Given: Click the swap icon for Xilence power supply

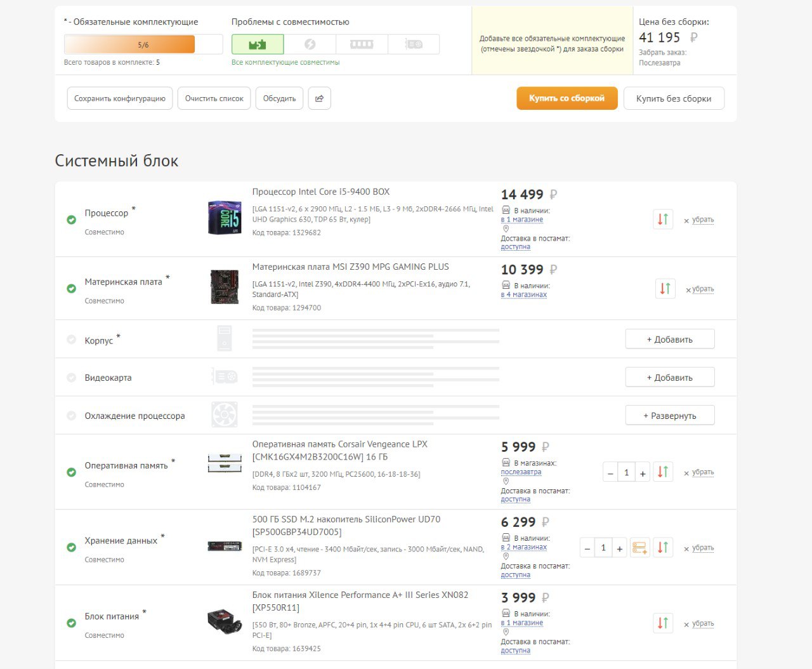Looking at the screenshot, I should pyautogui.click(x=663, y=623).
